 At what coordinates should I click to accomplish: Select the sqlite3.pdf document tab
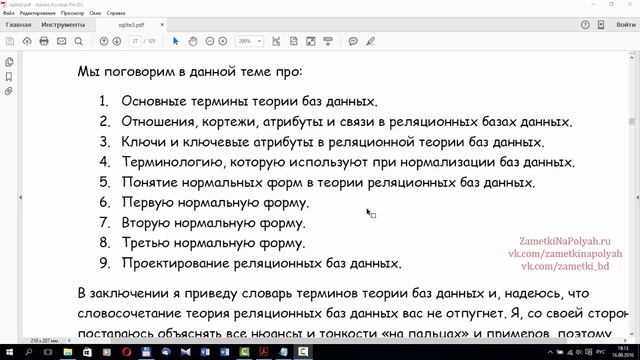click(x=131, y=25)
